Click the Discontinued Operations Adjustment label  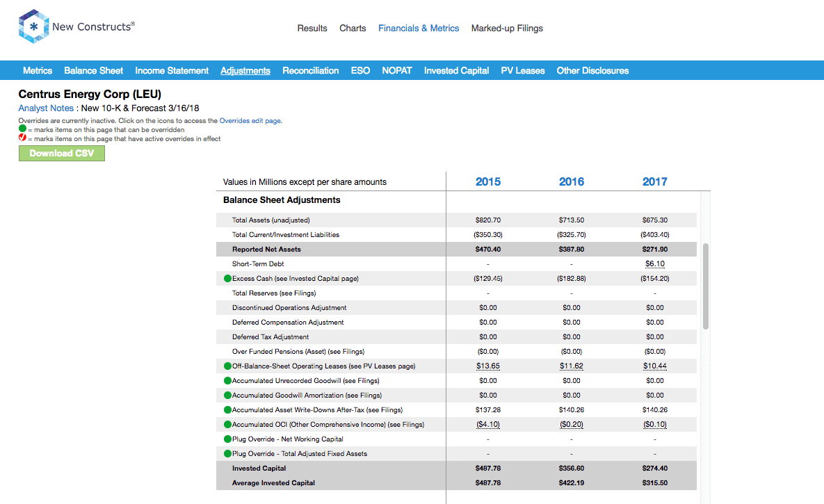[289, 308]
